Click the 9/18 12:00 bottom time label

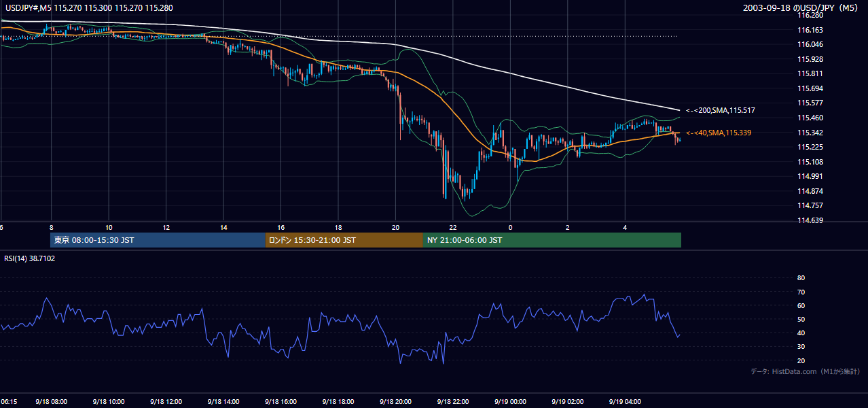click(x=166, y=402)
